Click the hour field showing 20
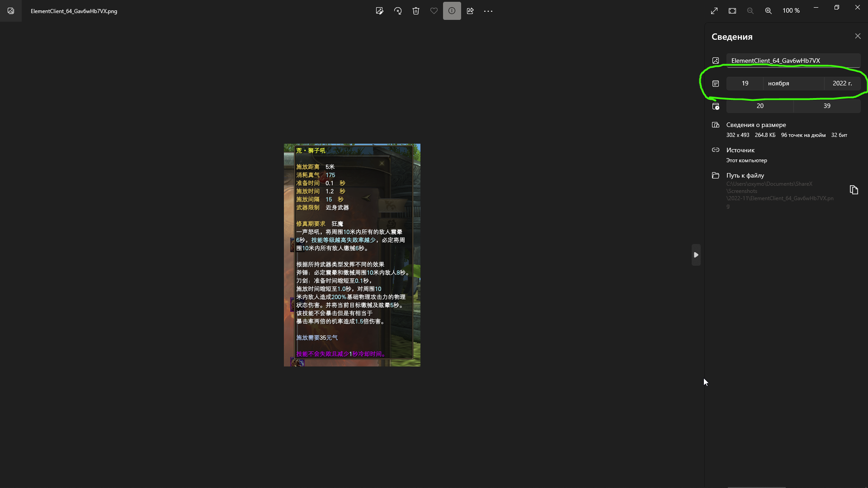868x488 pixels. pos(759,106)
